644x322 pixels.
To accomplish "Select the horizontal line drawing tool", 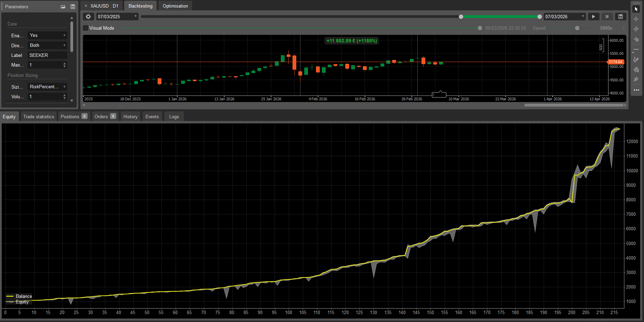I will tap(636, 49).
